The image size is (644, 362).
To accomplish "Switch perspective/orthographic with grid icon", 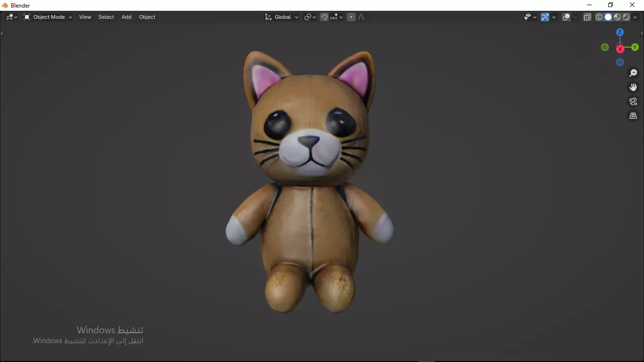I will pos(633,115).
